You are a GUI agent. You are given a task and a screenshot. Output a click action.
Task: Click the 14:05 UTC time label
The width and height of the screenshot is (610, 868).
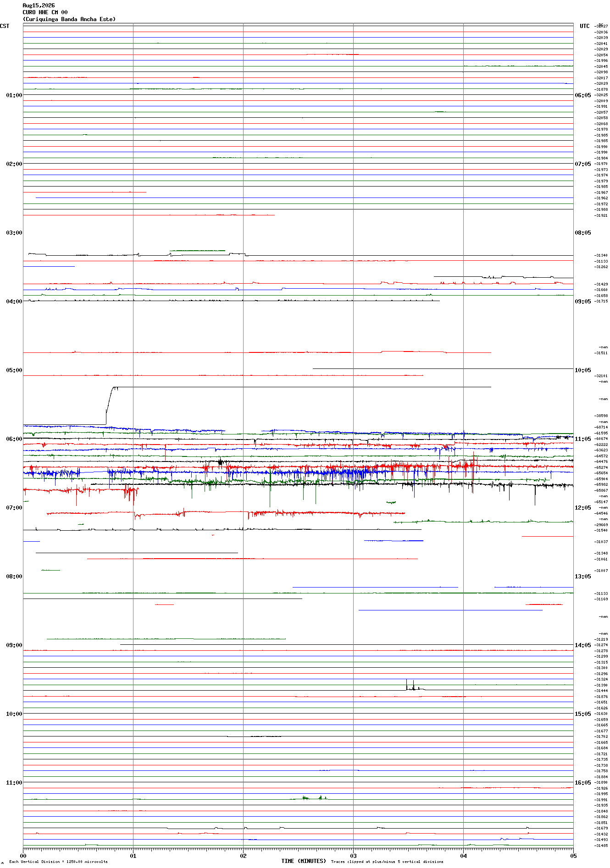(583, 645)
